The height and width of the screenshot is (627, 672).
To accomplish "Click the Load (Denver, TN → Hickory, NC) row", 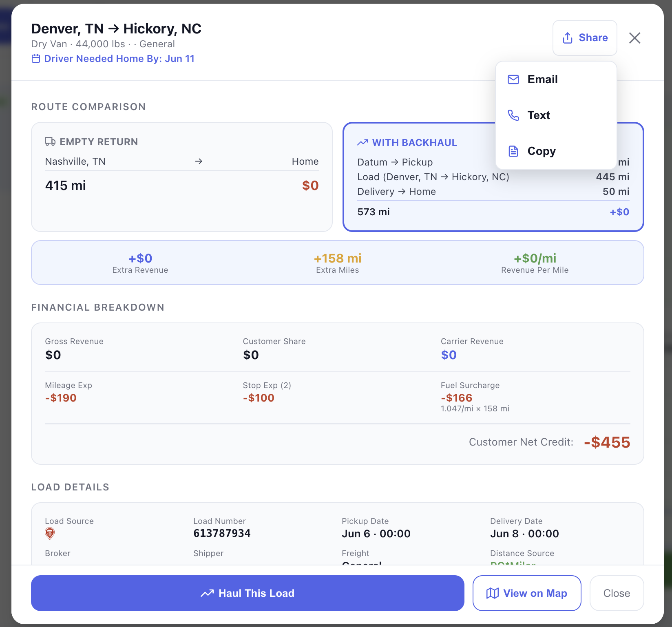I will pyautogui.click(x=493, y=177).
